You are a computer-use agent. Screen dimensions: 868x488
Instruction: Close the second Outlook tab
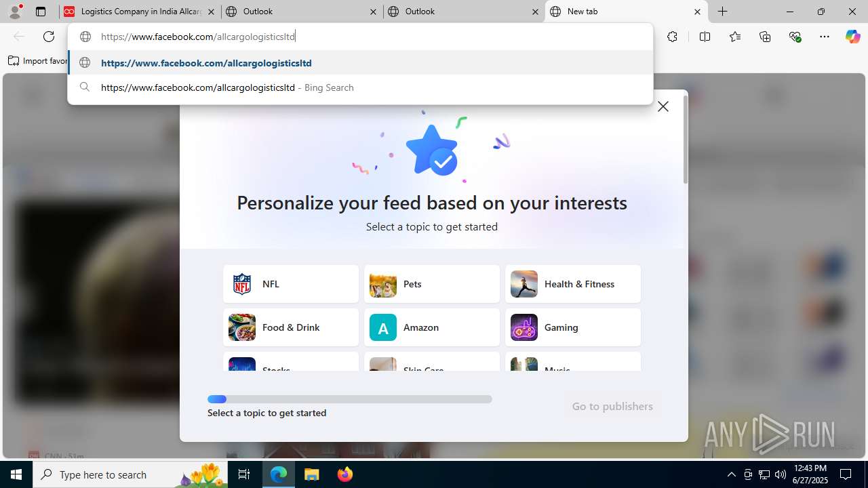(535, 12)
